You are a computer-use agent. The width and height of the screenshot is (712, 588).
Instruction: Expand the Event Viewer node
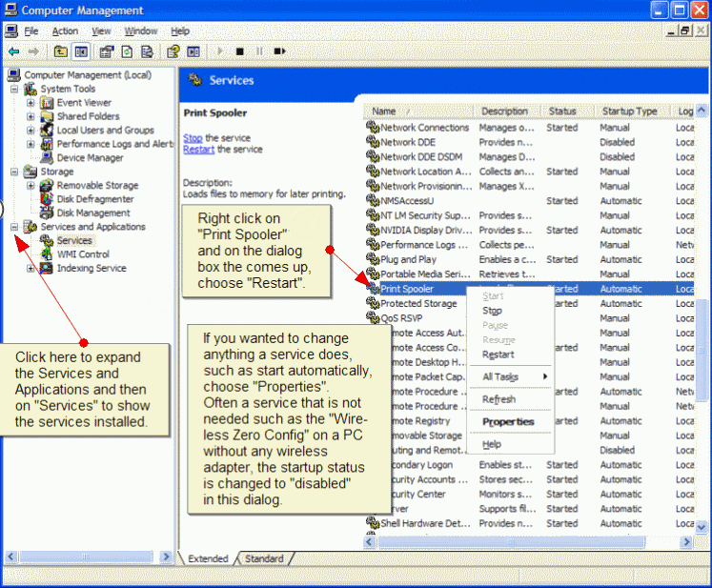(x=31, y=103)
